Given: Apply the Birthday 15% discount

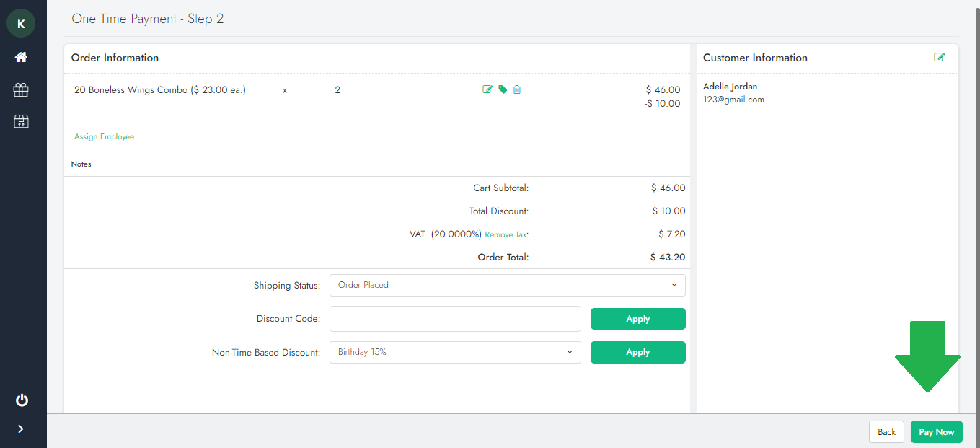Looking at the screenshot, I should (637, 352).
